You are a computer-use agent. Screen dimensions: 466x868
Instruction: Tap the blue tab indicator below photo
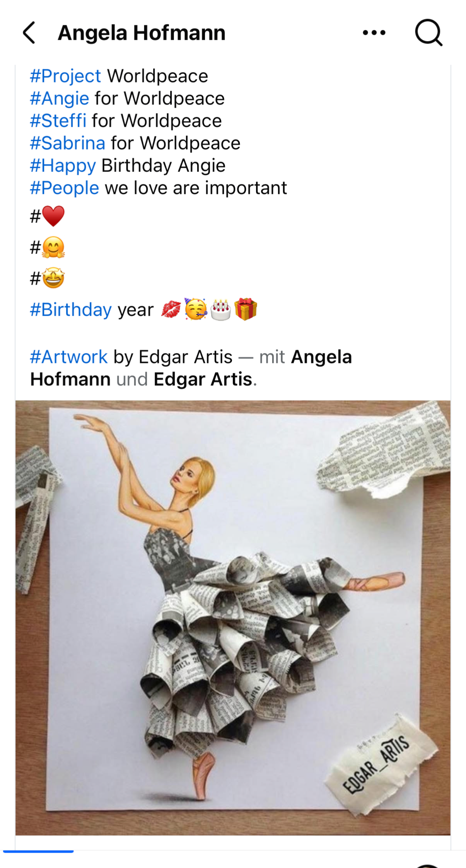(x=38, y=851)
